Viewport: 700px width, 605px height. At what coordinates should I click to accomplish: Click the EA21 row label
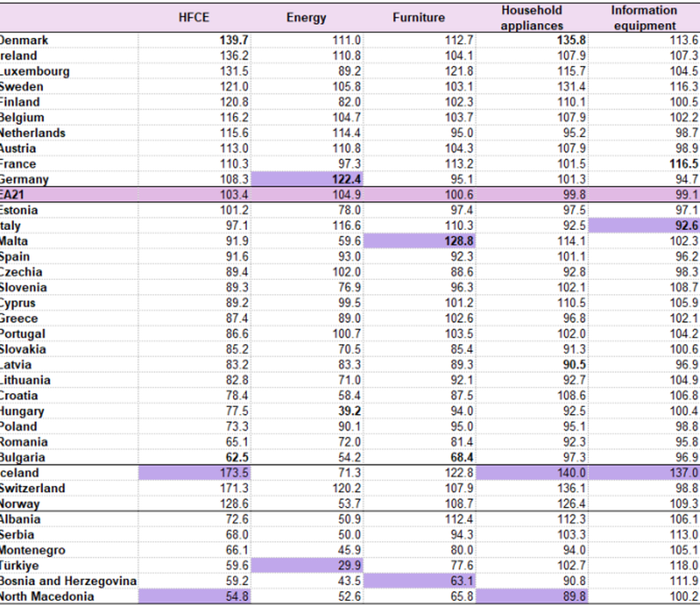pos(11,194)
